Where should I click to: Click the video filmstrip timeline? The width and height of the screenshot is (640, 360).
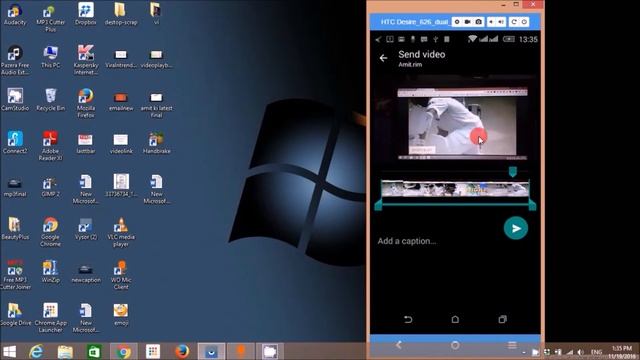[455, 189]
